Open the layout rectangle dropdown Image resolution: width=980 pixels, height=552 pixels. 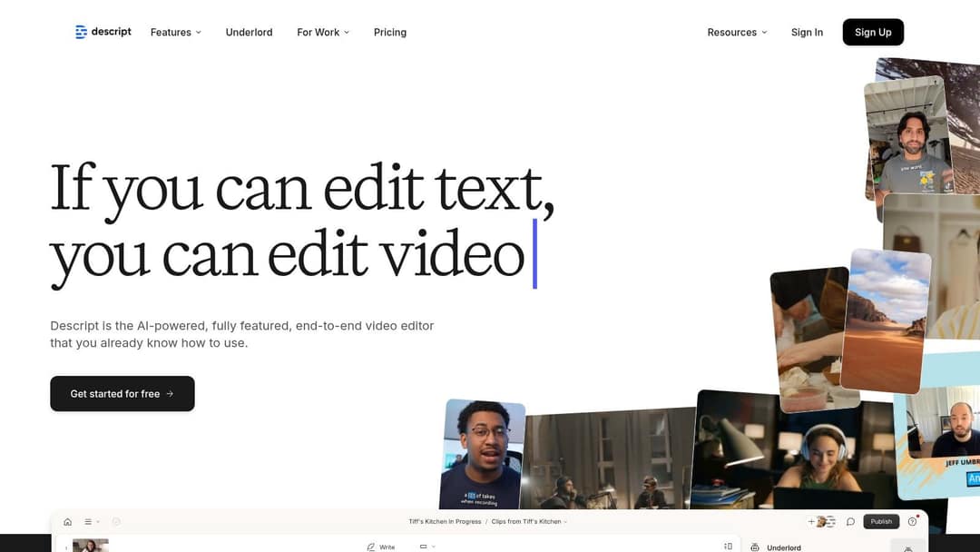point(426,547)
